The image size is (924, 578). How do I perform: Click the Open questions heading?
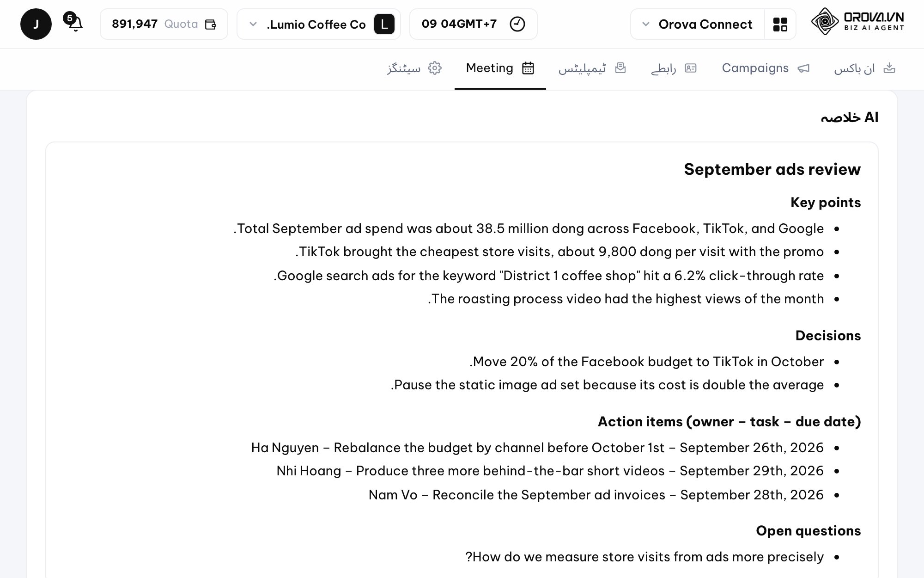click(x=808, y=530)
